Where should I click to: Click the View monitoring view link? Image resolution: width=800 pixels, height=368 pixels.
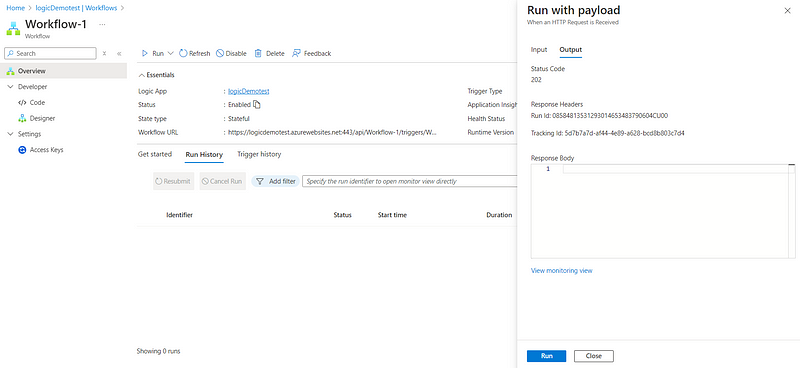pyautogui.click(x=562, y=271)
